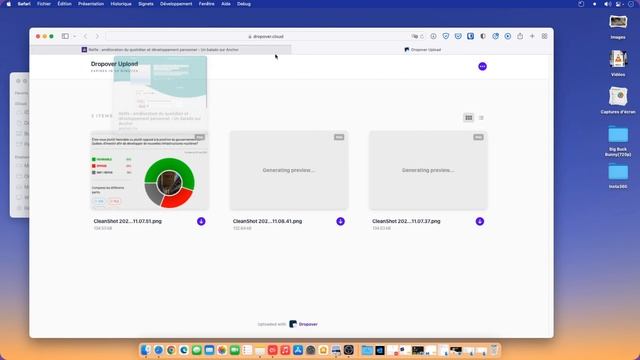
Task: Click the Dropover Upload page title
Action: 114,64
